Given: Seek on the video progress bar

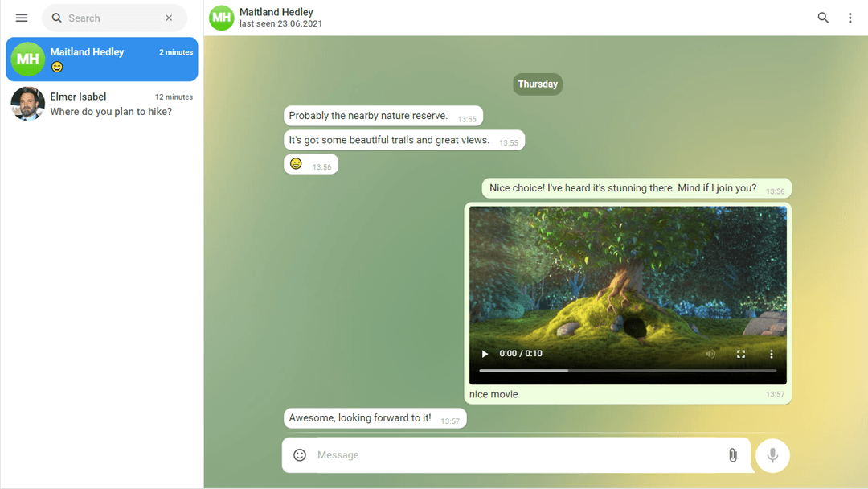Looking at the screenshot, I should pos(628,370).
